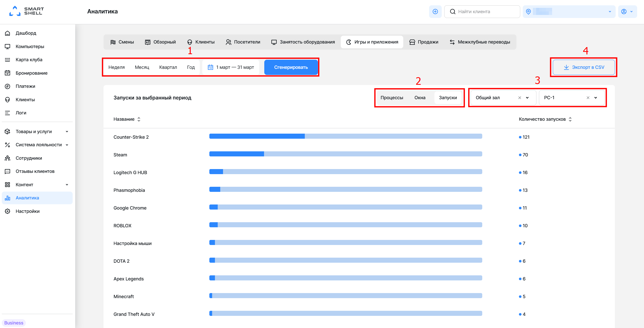Sort by Количество запусков column arrows
644x328 pixels.
pos(570,119)
